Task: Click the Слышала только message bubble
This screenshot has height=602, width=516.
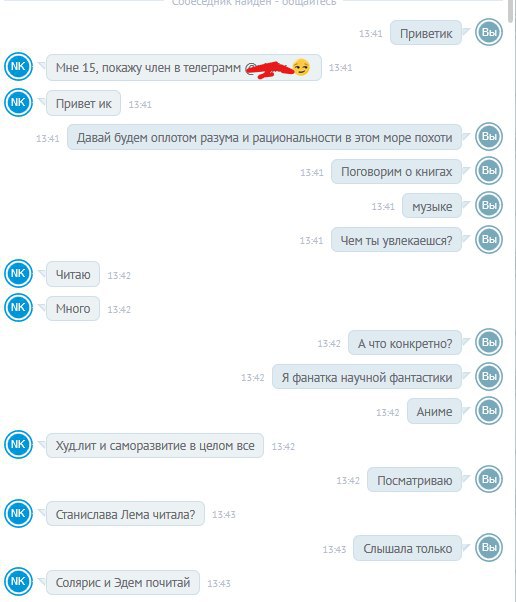Action: (x=407, y=548)
